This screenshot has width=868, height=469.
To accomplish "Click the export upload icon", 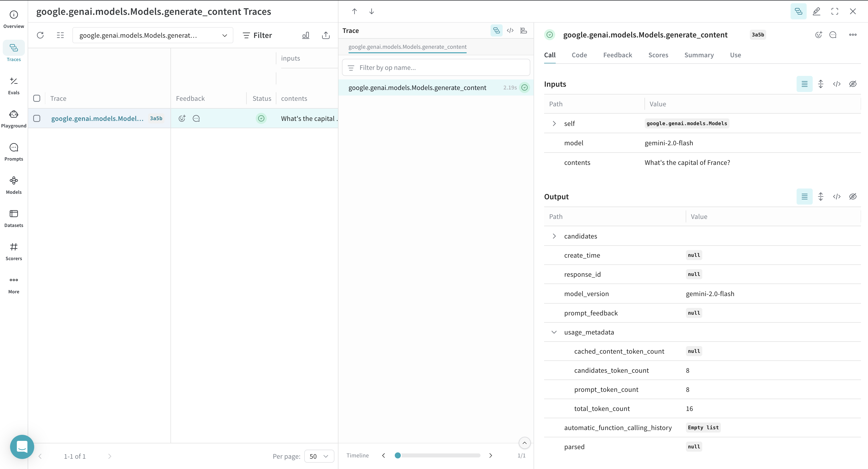I will pyautogui.click(x=325, y=35).
